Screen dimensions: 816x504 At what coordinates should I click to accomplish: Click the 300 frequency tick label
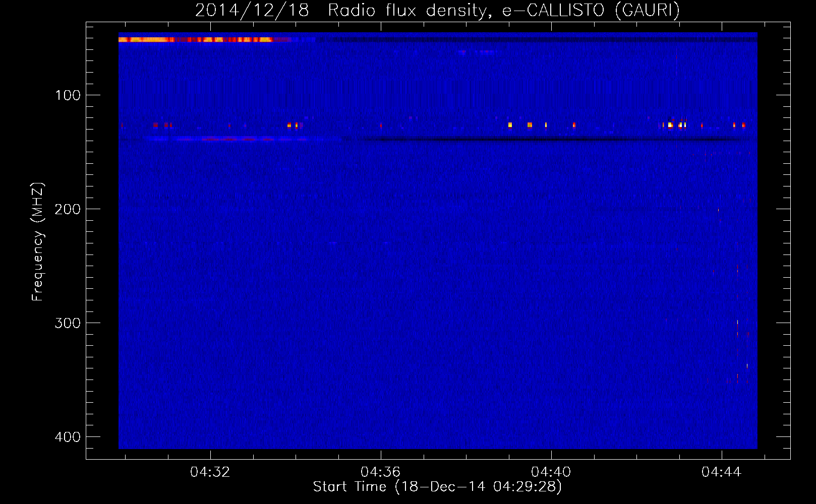coord(68,323)
